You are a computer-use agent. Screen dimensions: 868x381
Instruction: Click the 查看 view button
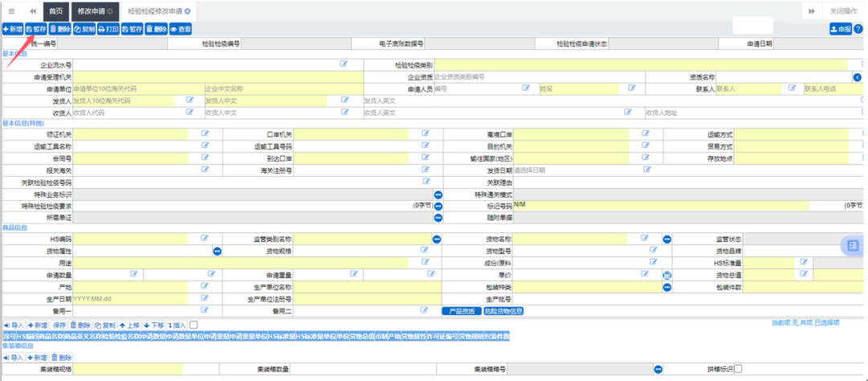coord(181,30)
